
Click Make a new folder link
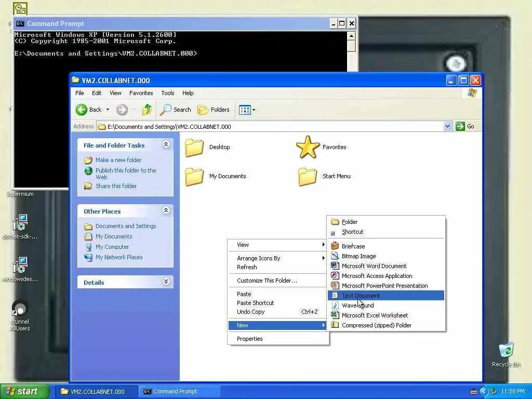118,160
